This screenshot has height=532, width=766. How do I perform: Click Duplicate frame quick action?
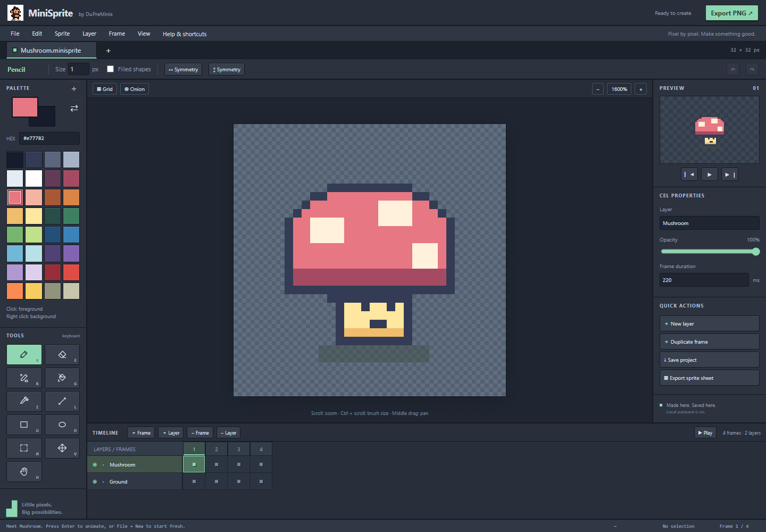coord(710,342)
